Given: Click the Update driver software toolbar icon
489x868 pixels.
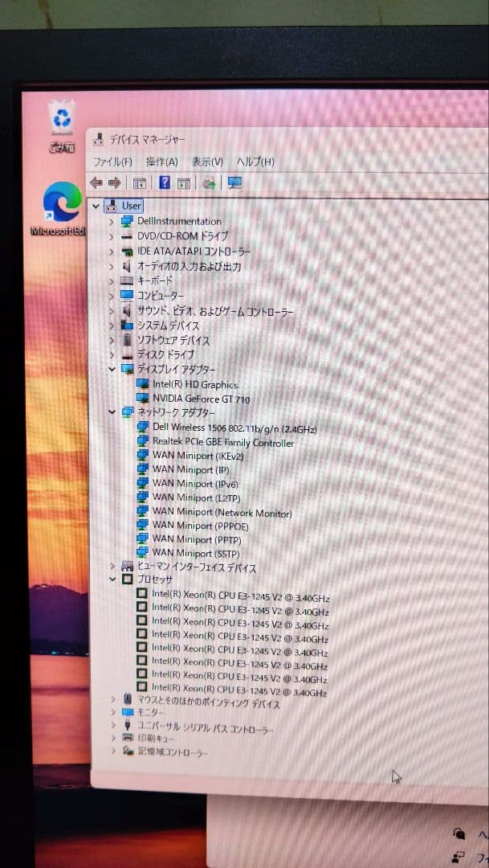Looking at the screenshot, I should coord(209,183).
